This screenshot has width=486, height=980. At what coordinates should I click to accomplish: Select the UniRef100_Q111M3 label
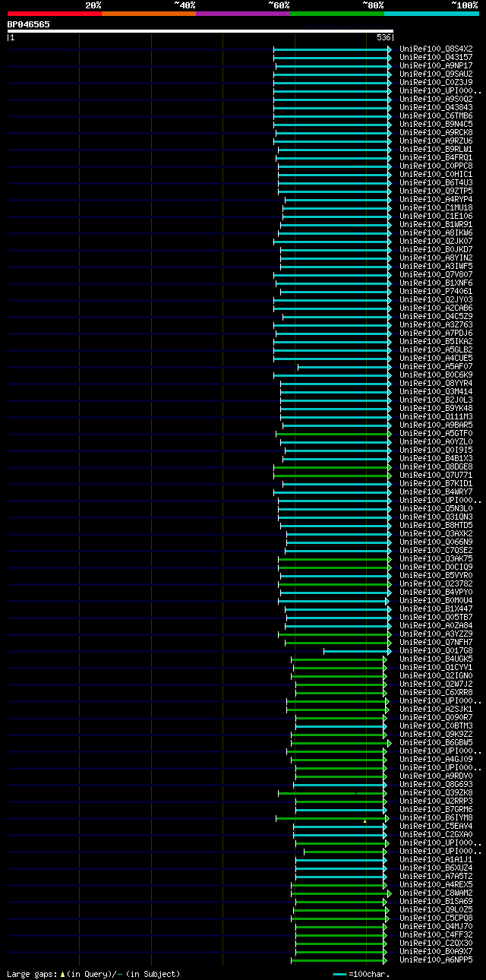[x=436, y=416]
